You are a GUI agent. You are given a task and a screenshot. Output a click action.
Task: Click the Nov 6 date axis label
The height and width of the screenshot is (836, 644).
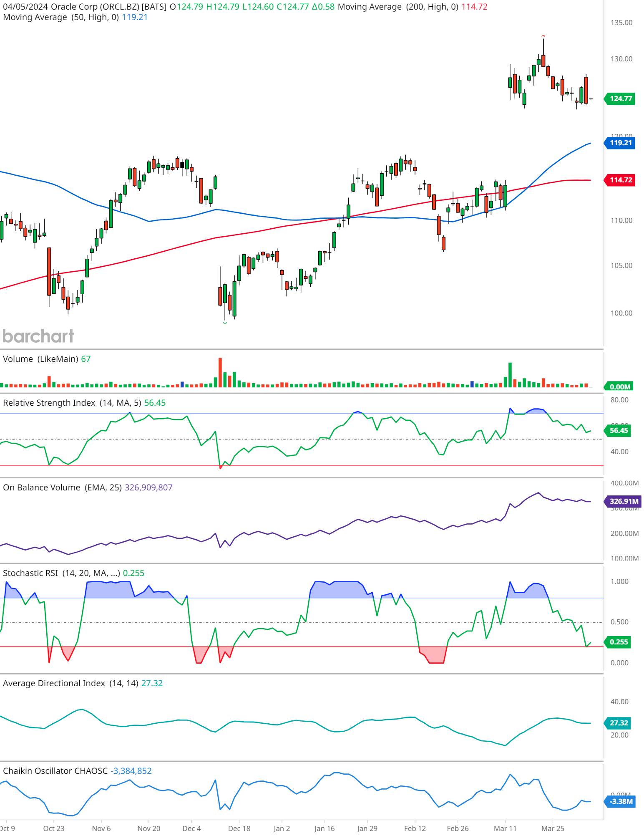[101, 829]
